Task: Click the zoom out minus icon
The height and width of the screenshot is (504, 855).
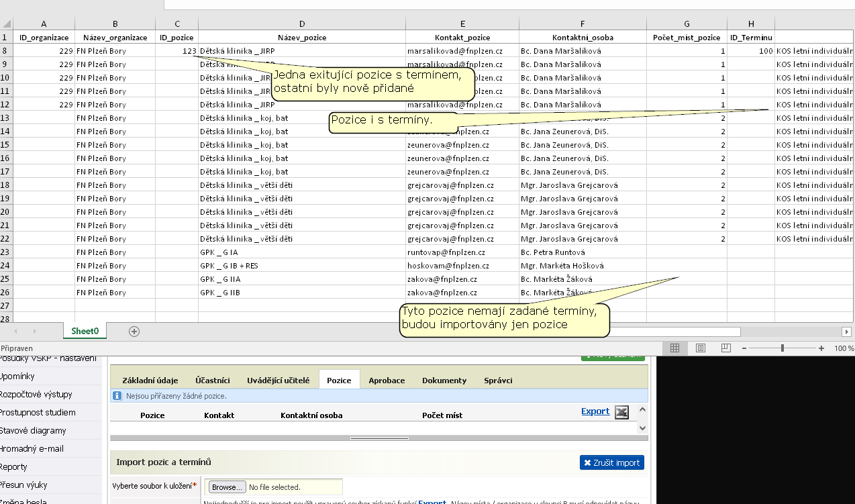Action: 743,348
